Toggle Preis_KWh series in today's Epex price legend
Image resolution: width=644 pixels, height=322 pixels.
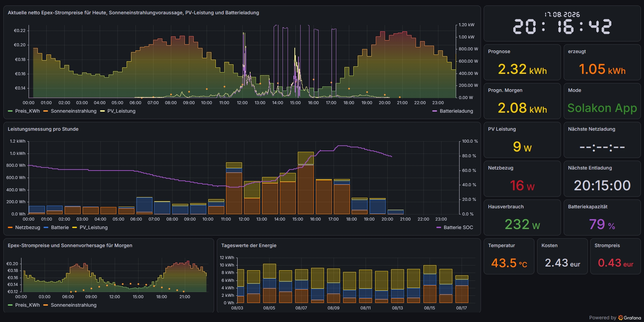click(x=27, y=111)
